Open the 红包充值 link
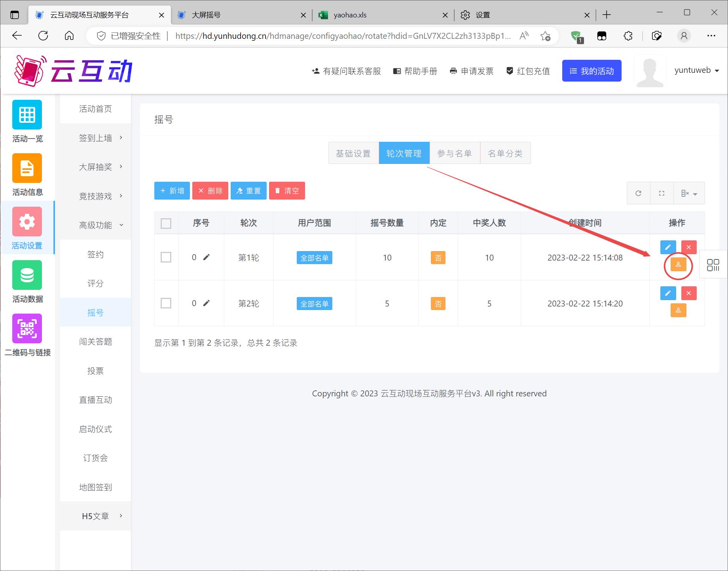This screenshot has width=728, height=571. point(528,71)
